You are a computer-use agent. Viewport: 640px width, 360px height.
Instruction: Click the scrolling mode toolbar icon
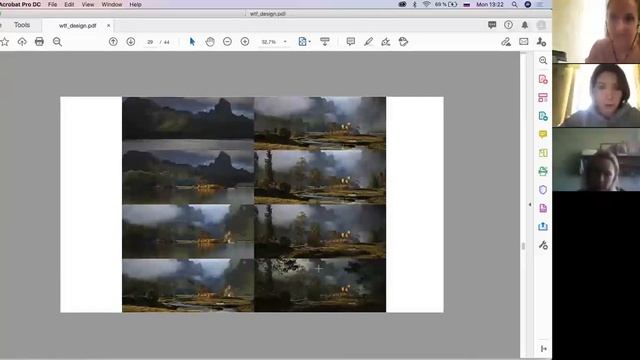coord(325,42)
